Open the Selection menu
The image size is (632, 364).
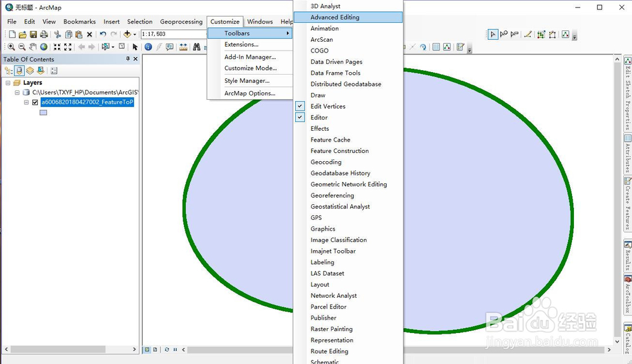tap(140, 21)
